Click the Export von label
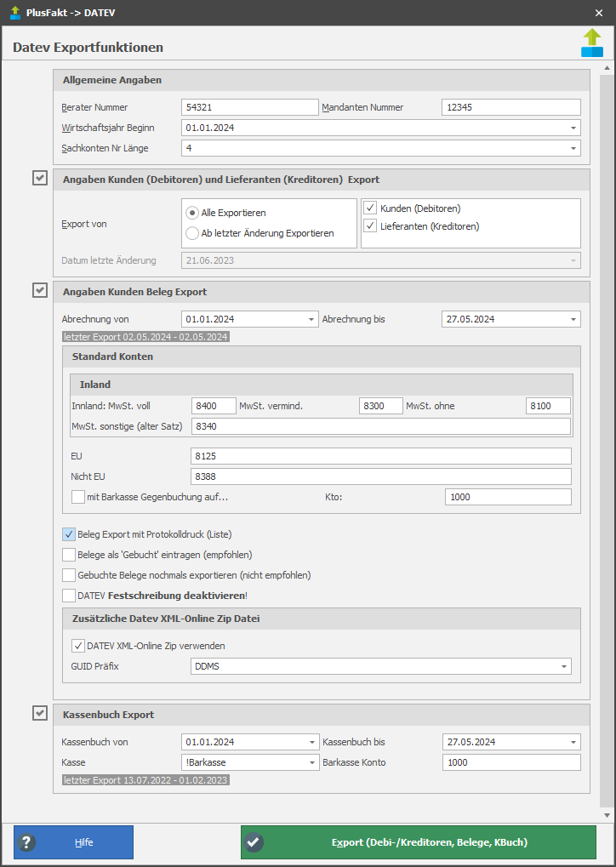The image size is (616, 867). click(84, 224)
